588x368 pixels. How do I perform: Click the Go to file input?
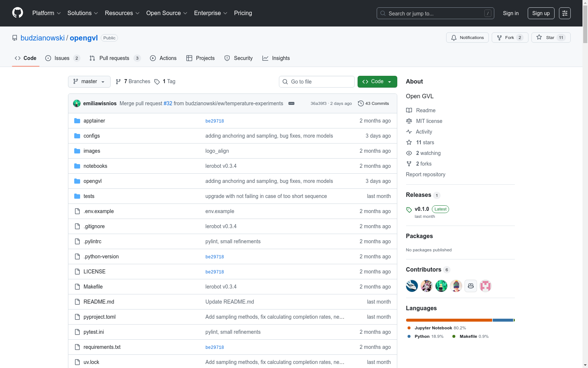(x=317, y=82)
